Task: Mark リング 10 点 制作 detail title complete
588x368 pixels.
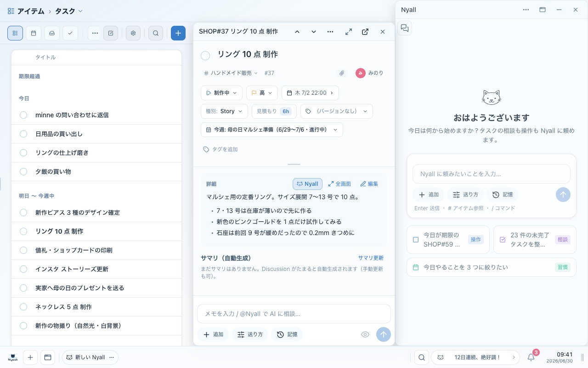Action: pyautogui.click(x=205, y=55)
